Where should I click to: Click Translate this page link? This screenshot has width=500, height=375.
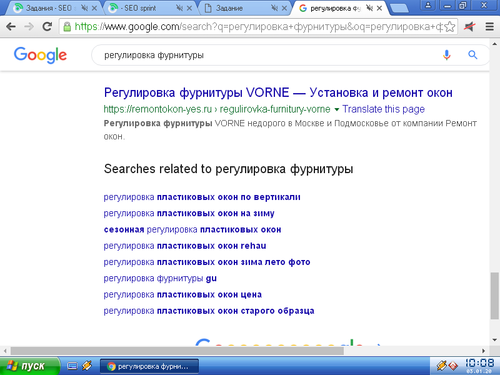click(383, 109)
